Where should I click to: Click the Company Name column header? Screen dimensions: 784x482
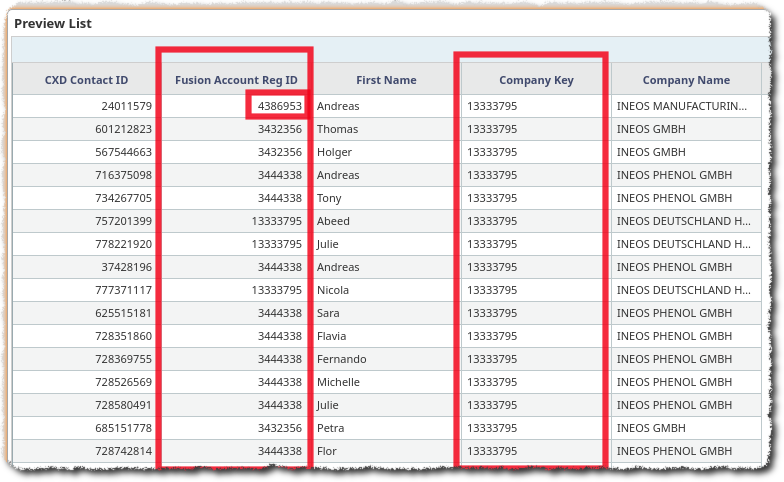click(685, 80)
